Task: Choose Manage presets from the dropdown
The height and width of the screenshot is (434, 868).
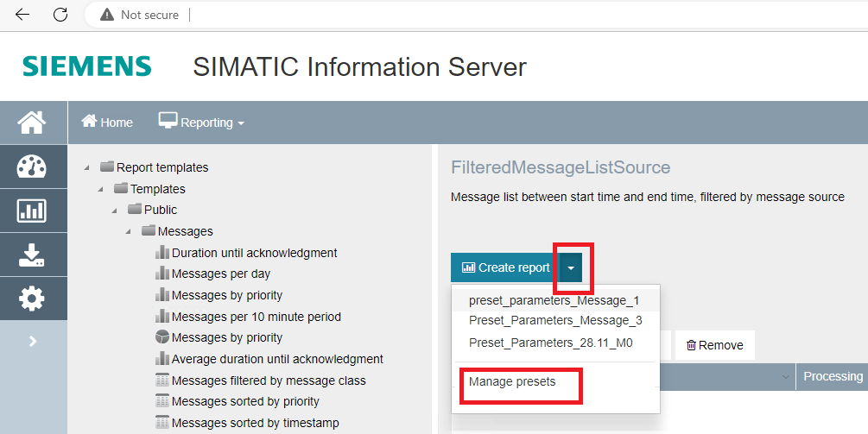Action: (x=512, y=381)
